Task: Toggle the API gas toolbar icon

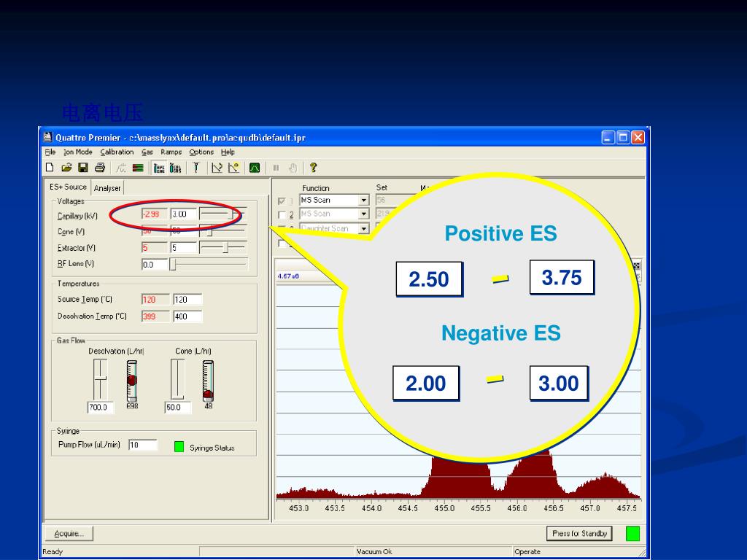Action: pos(159,168)
